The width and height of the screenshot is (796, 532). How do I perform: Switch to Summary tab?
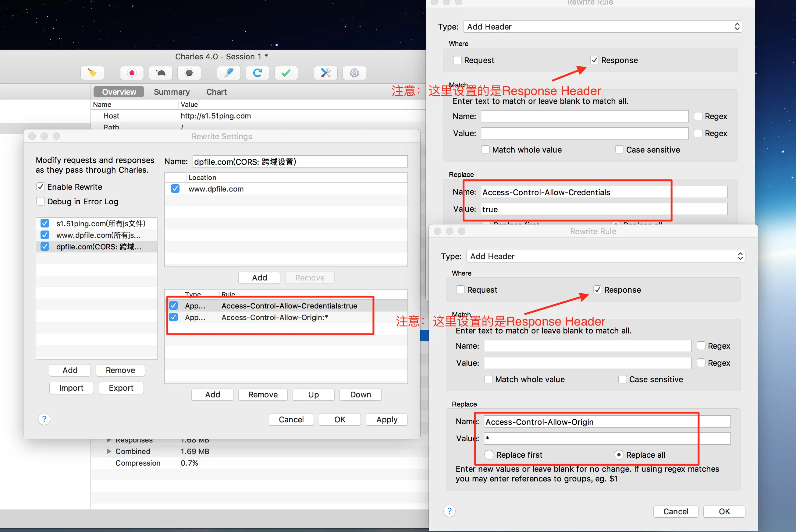pos(172,92)
